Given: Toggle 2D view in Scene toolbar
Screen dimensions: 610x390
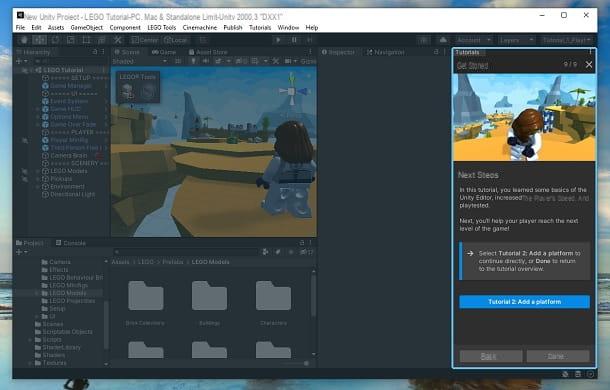Looking at the screenshot, I should click(x=178, y=61).
